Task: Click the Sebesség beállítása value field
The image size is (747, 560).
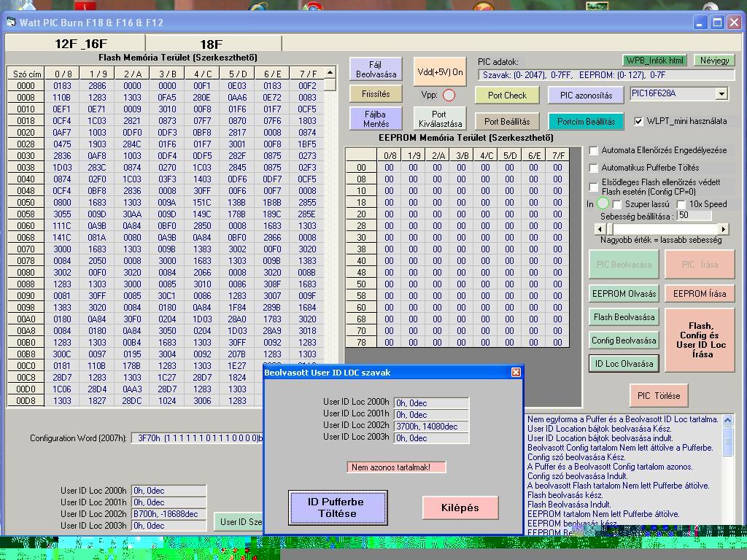Action: coord(693,216)
